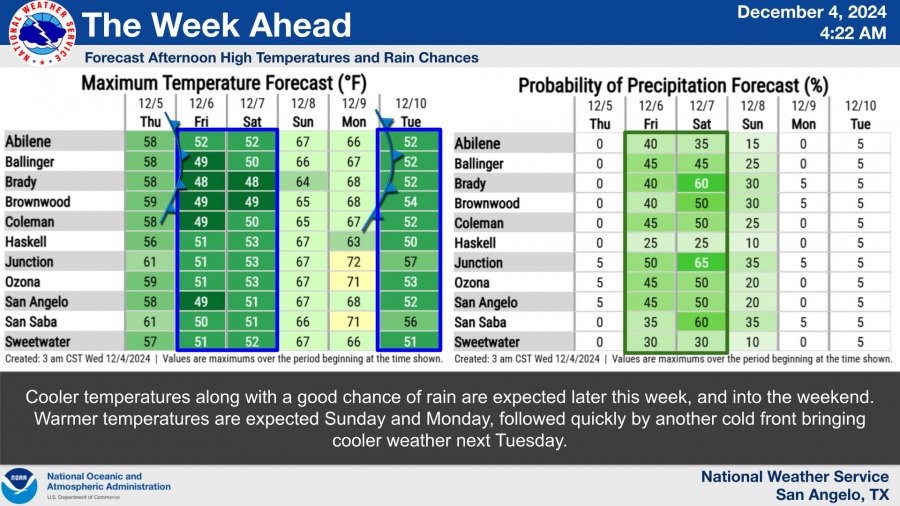Click "National Oceanic and Atmospheric Administration" text

[106, 482]
